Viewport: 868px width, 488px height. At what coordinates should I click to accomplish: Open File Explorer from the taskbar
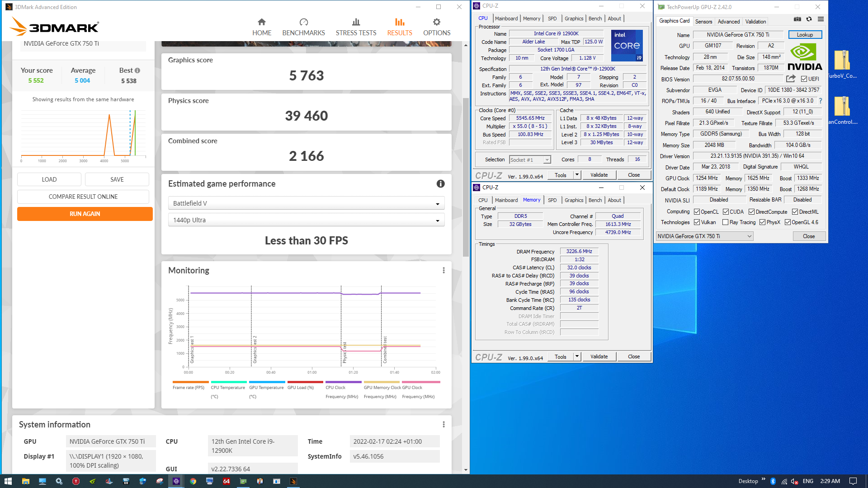tap(25, 481)
